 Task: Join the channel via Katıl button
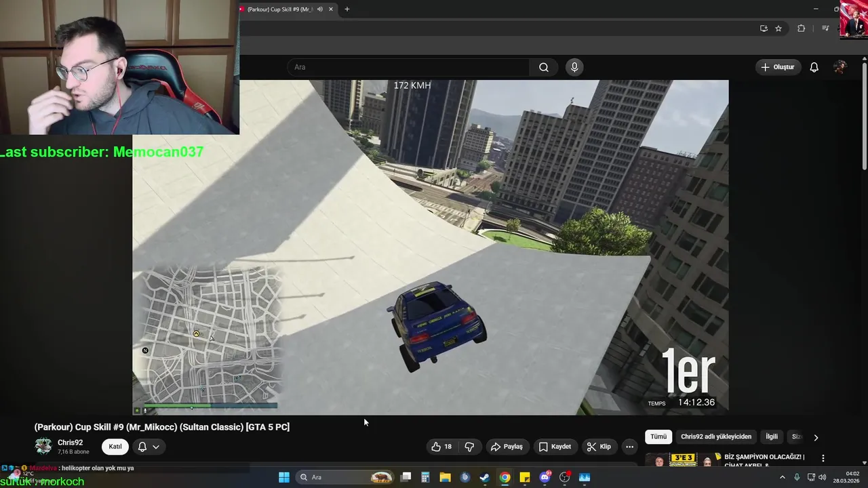pos(115,447)
